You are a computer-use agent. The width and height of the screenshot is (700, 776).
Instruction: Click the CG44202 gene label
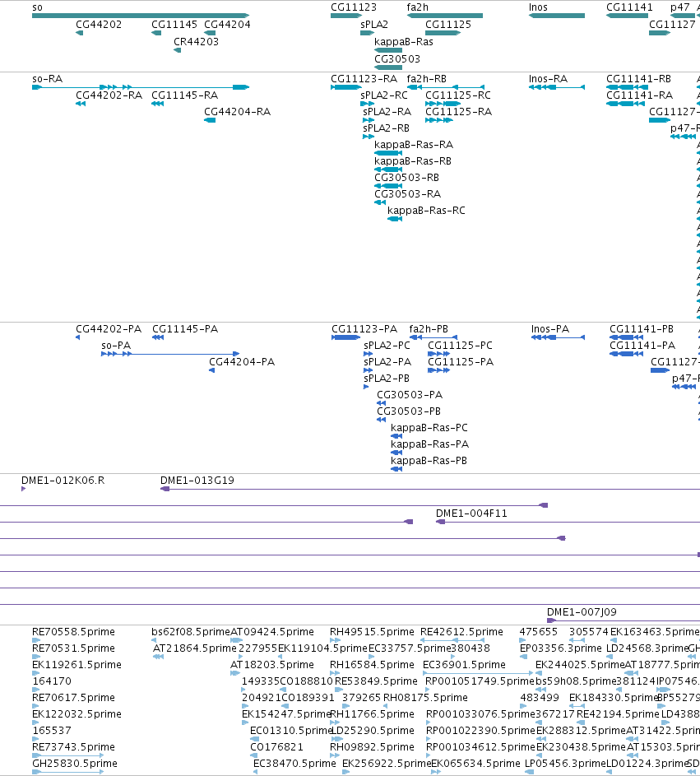coord(99,24)
